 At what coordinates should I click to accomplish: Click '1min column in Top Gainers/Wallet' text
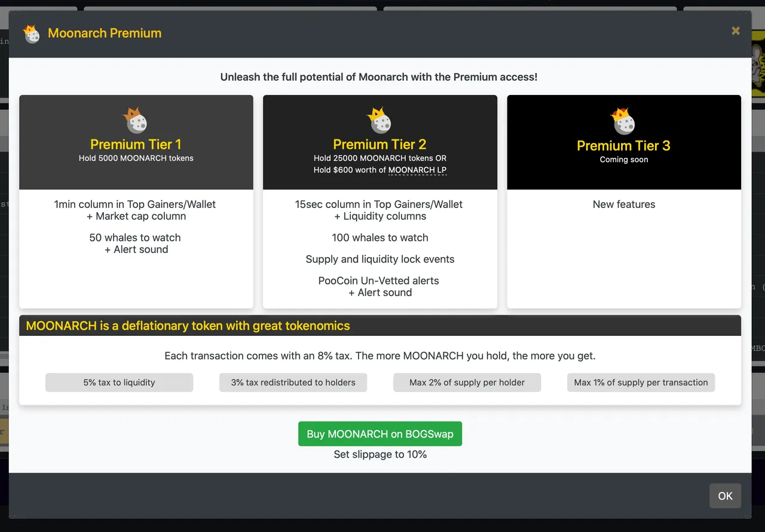pos(135,204)
